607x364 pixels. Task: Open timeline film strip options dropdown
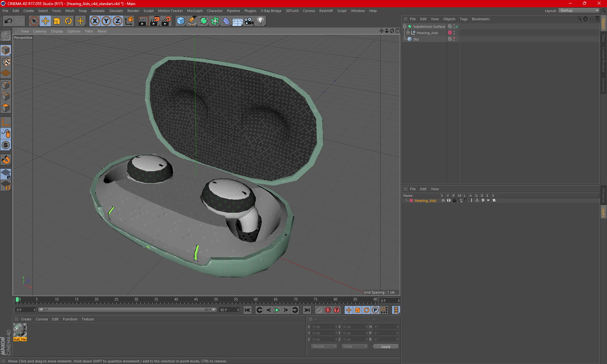click(396, 310)
